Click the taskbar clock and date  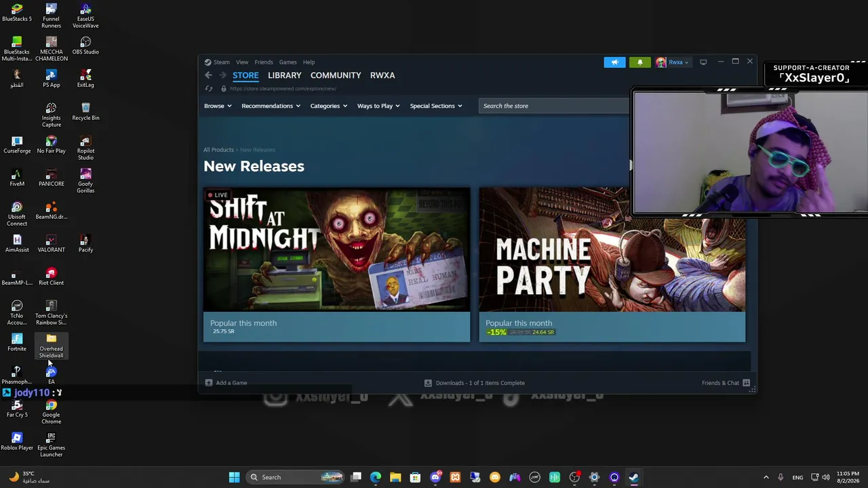coord(848,477)
